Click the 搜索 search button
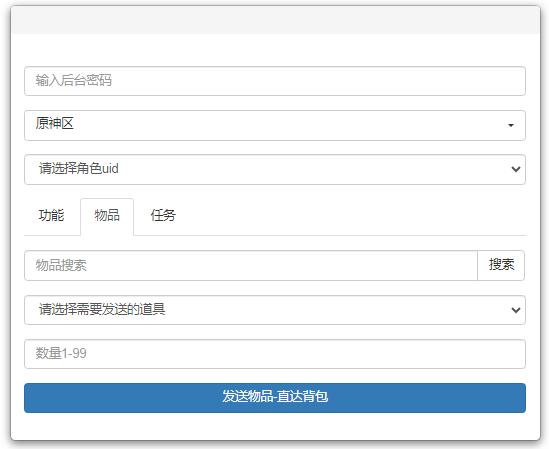The width and height of the screenshot is (549, 449). [x=501, y=265]
